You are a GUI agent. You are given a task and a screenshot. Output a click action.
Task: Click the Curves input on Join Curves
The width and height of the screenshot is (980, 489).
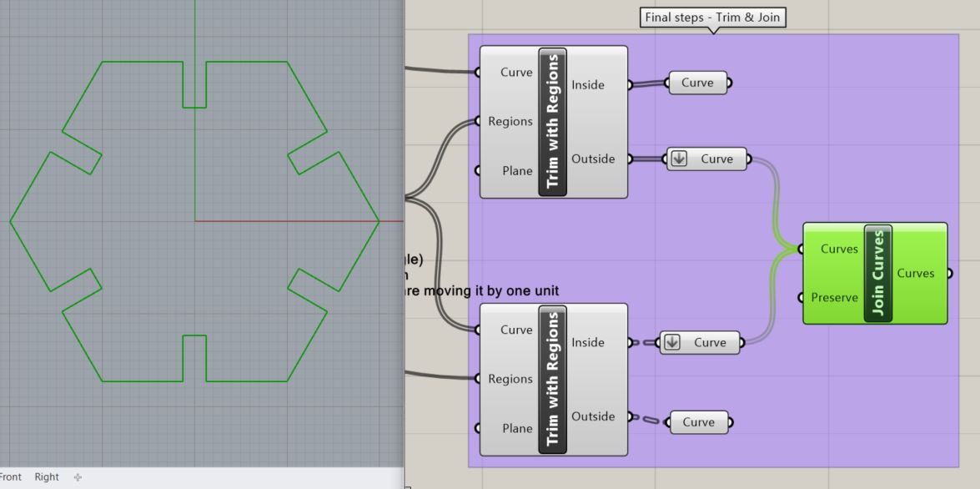(839, 249)
